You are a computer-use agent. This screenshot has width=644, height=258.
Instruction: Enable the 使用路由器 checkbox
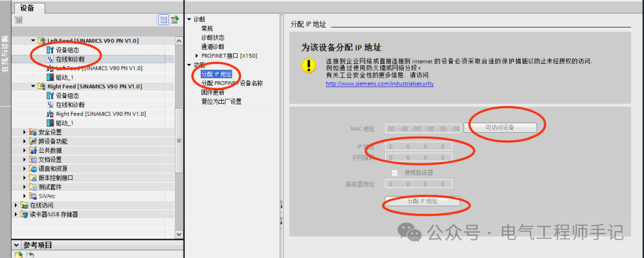395,173
